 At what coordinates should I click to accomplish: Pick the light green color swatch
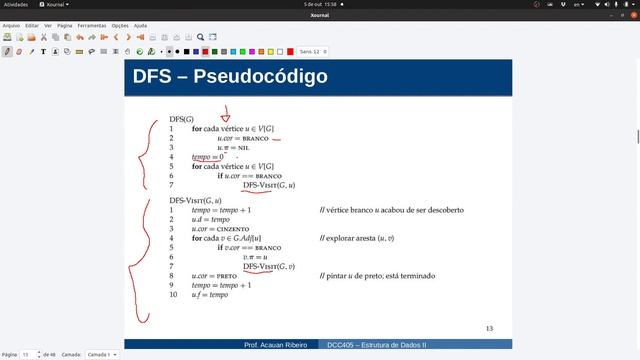tap(243, 52)
